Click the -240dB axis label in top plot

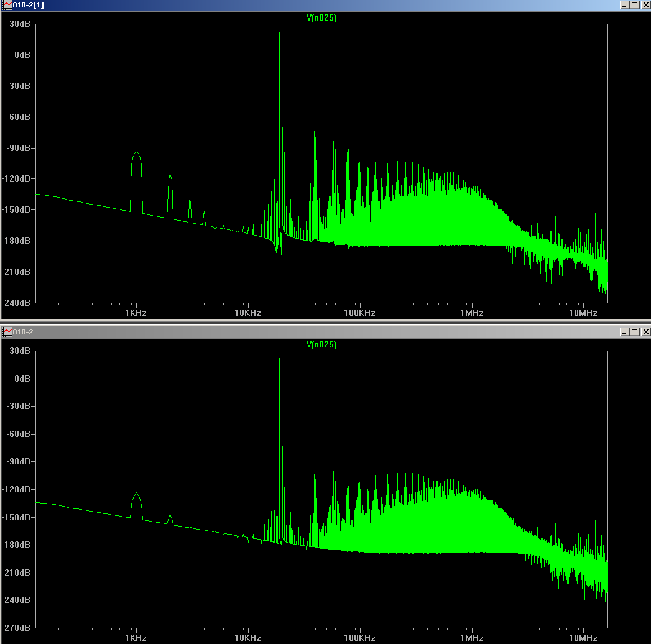click(19, 303)
